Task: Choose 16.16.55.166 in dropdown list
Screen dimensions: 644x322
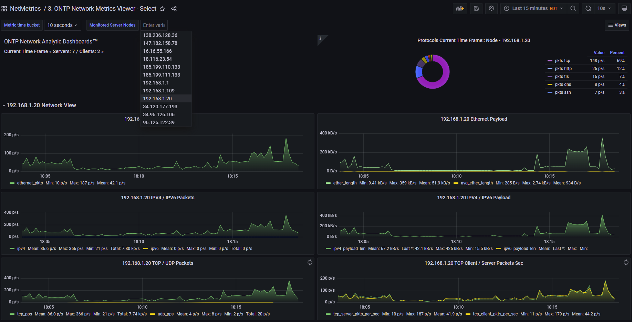Action: coord(166,51)
